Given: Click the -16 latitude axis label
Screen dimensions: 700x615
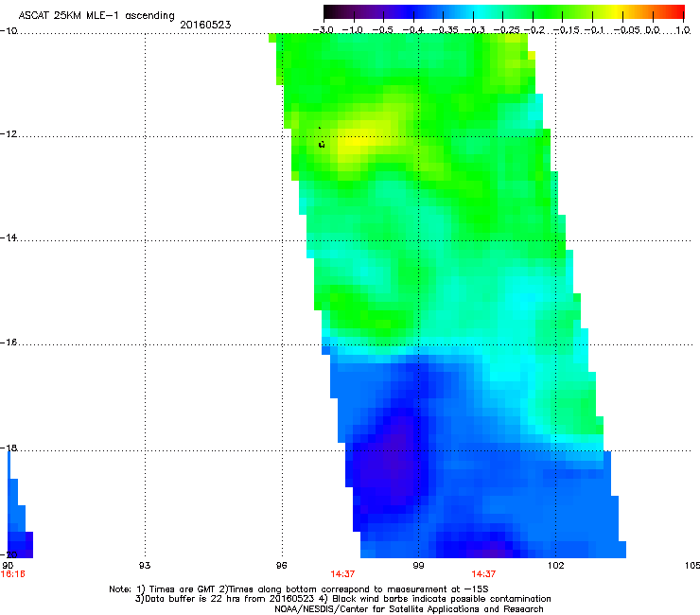Looking at the screenshot, I should point(9,343).
